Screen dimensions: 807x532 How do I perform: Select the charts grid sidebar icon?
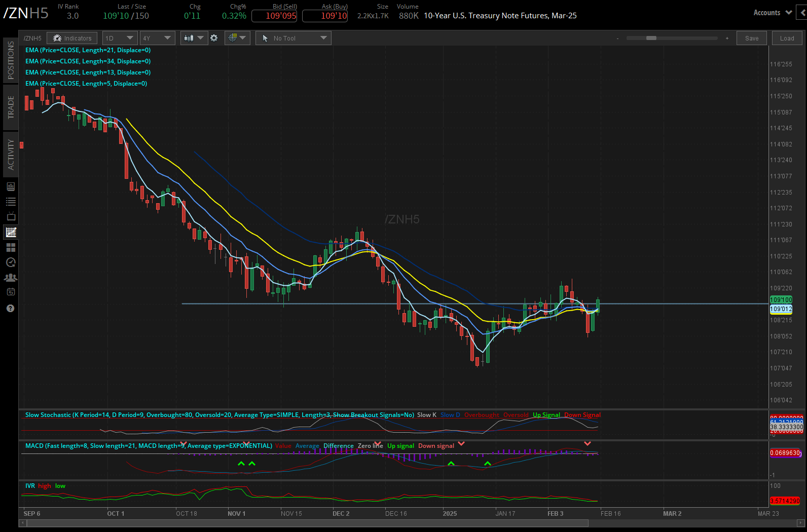pyautogui.click(x=11, y=232)
